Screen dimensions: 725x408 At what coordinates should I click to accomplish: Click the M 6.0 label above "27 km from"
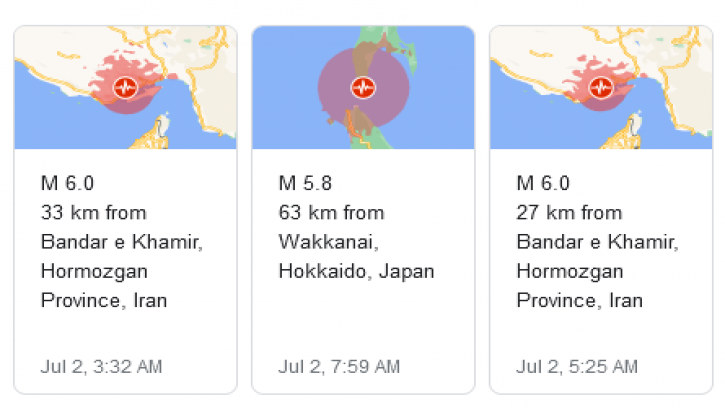[x=543, y=183]
